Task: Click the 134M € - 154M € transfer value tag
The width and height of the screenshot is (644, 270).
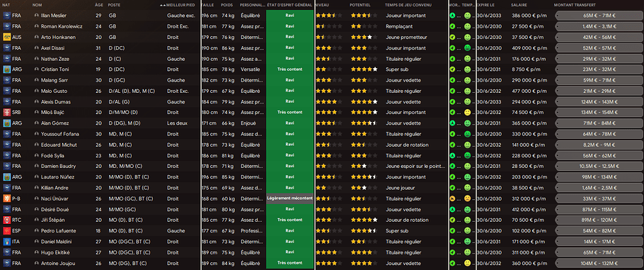Action: pyautogui.click(x=597, y=113)
